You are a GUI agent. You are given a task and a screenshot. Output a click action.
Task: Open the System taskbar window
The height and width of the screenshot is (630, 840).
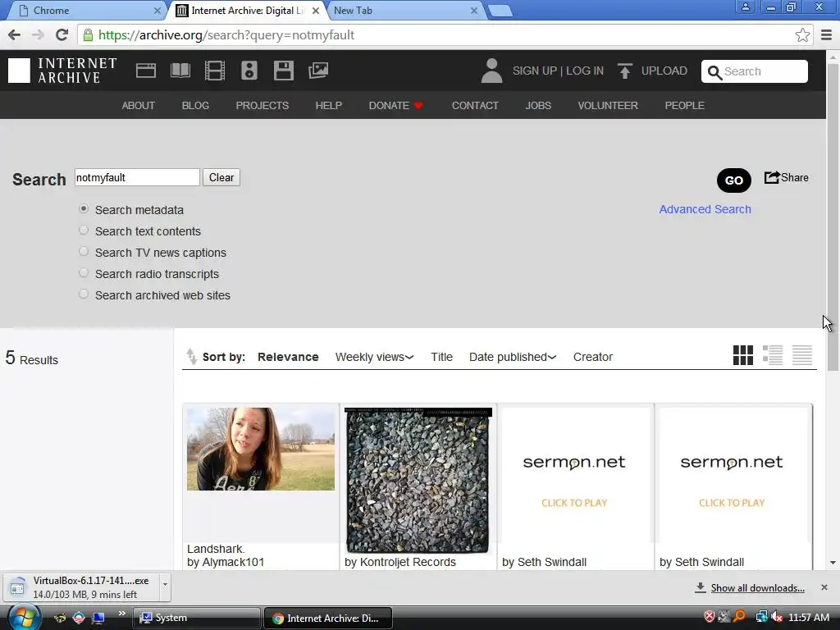pyautogui.click(x=196, y=618)
